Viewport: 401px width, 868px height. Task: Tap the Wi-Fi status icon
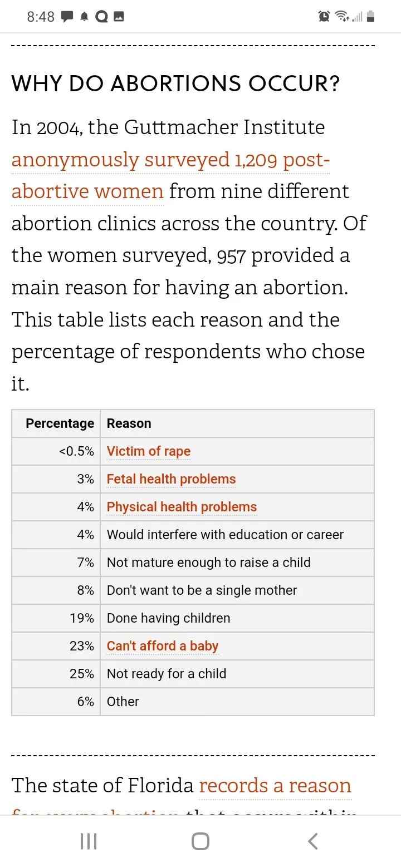pyautogui.click(x=341, y=17)
